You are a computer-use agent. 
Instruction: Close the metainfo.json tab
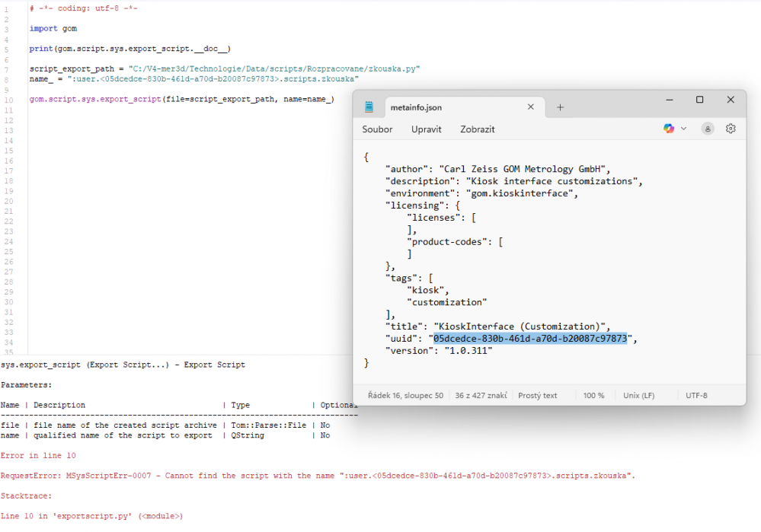(x=531, y=107)
